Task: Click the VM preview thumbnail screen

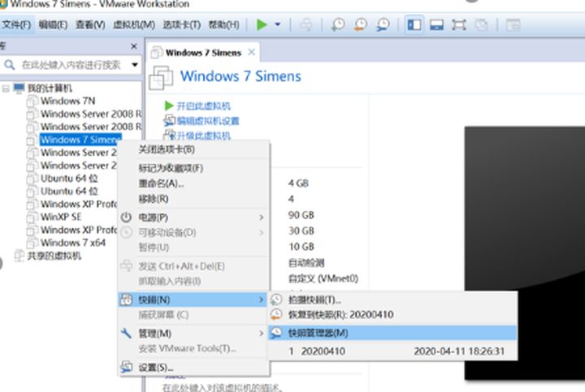Action: (525, 253)
